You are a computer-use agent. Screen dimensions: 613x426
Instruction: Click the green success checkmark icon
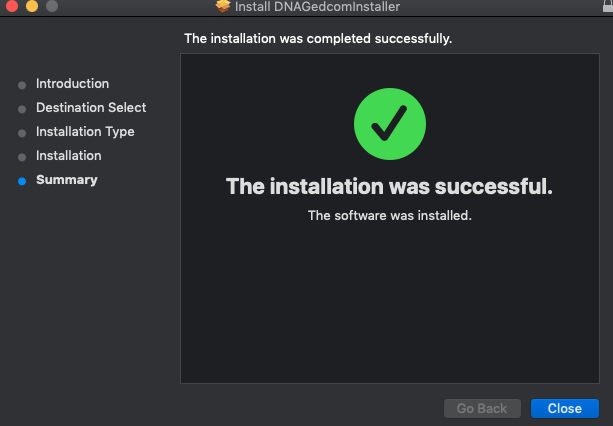click(390, 125)
